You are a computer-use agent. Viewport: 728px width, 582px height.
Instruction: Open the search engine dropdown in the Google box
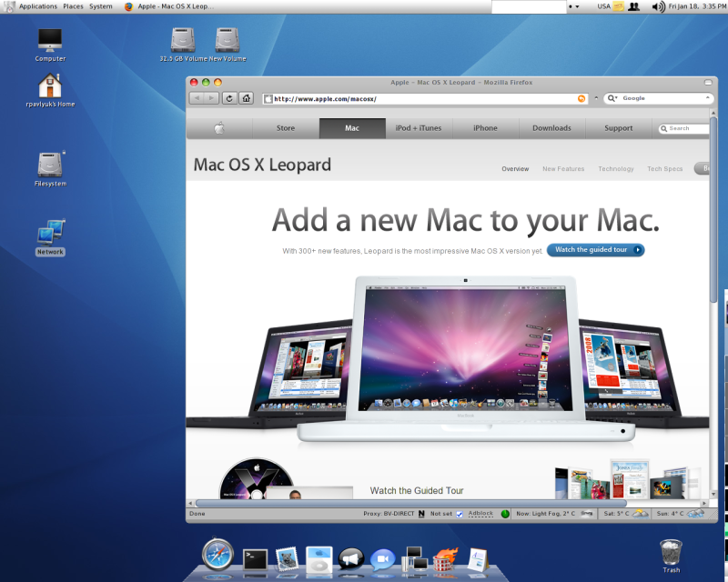click(x=612, y=98)
